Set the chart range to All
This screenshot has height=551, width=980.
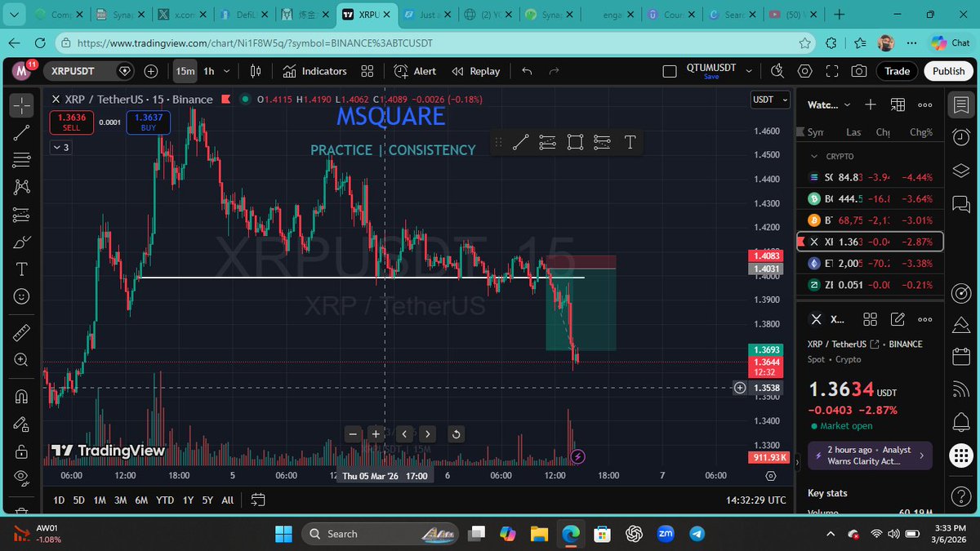pyautogui.click(x=227, y=500)
